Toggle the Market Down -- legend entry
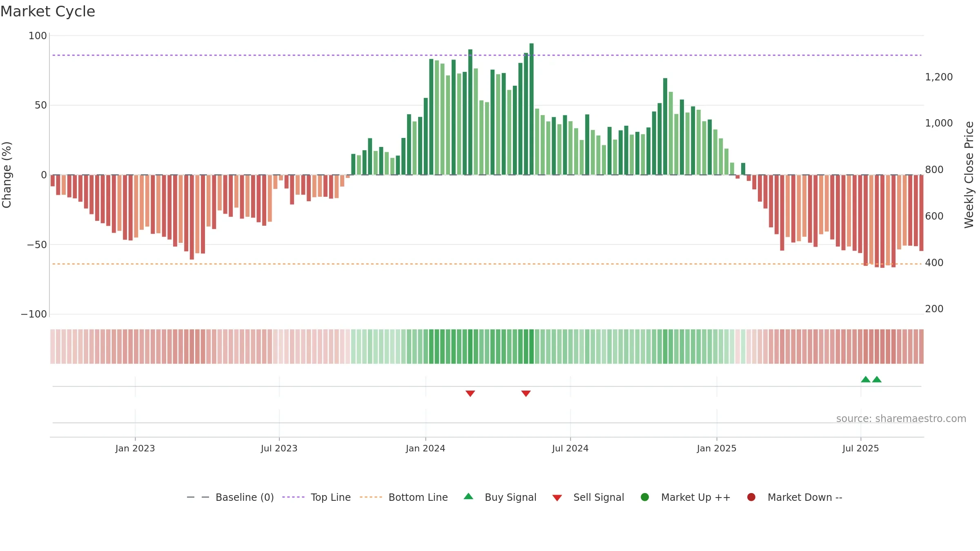Viewport: 980px width, 551px height. (x=794, y=497)
